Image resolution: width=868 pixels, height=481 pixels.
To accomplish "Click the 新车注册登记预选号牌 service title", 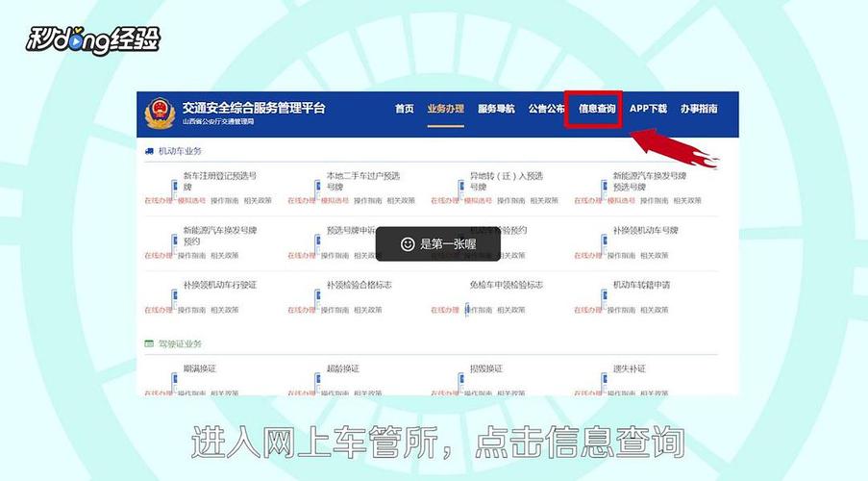I will [x=220, y=181].
